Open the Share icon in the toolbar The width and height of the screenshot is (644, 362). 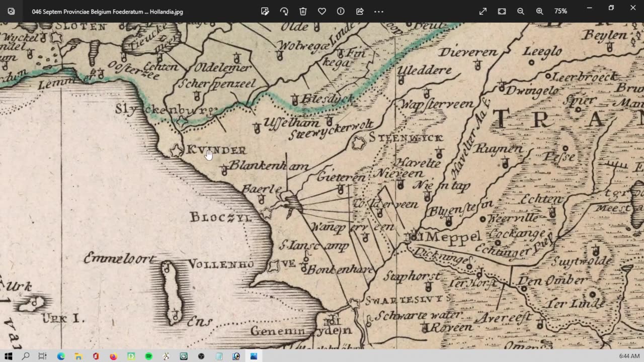pos(360,11)
